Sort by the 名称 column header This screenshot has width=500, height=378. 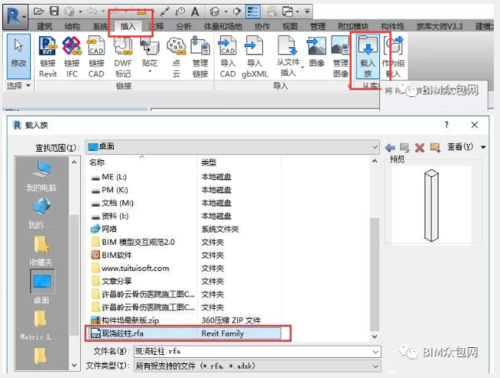(142, 162)
